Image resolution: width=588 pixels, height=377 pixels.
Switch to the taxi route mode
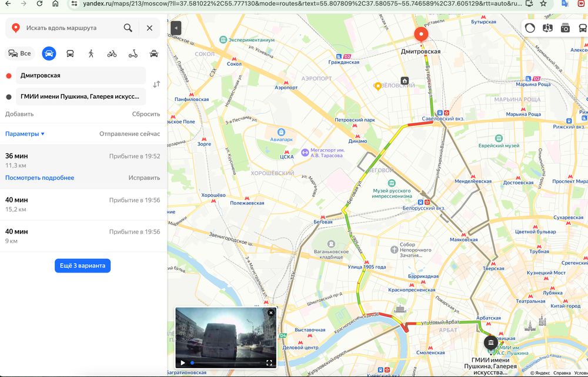coord(153,53)
